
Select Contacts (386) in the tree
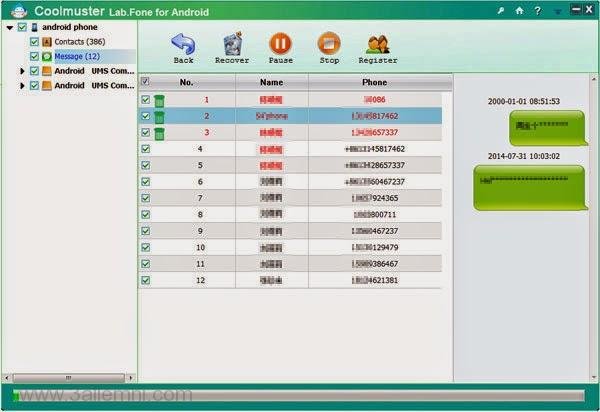(x=78, y=42)
